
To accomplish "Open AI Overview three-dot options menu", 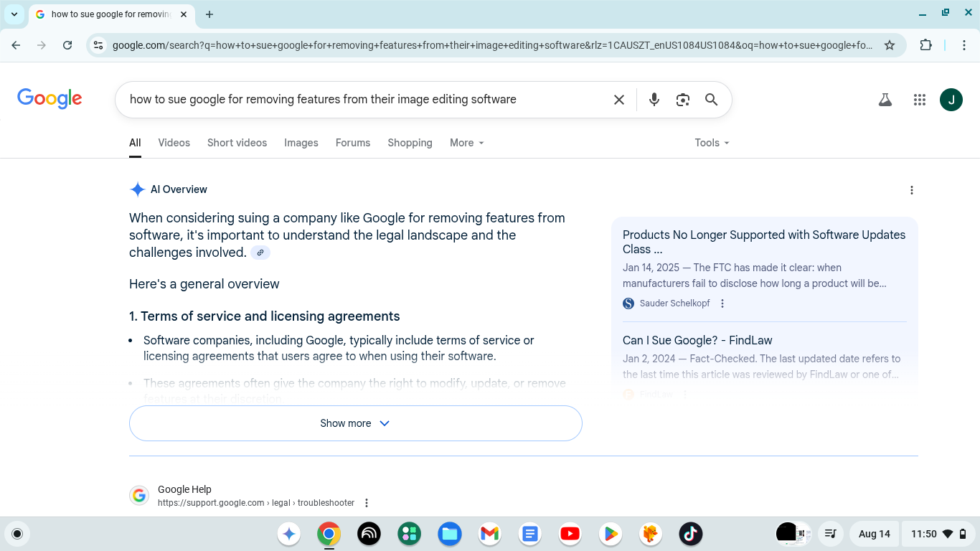I will (912, 190).
